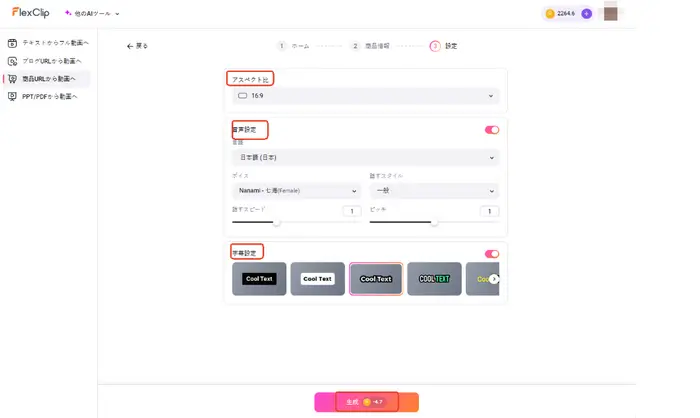The image size is (700, 418).
Task: Click the purple plus add-credits icon
Action: tap(586, 14)
